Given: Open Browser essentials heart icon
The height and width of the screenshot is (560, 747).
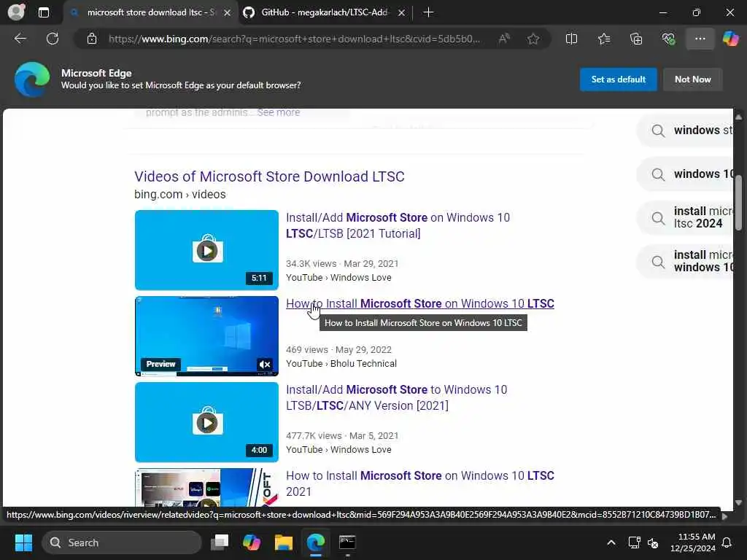Looking at the screenshot, I should [x=668, y=39].
